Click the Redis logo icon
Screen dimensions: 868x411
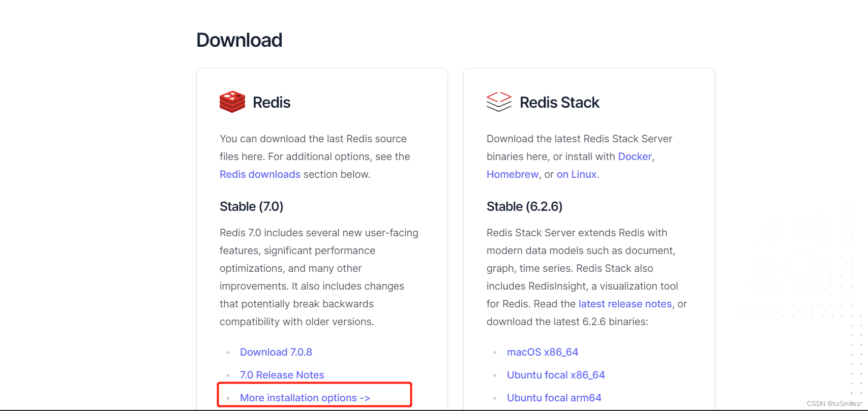point(232,102)
